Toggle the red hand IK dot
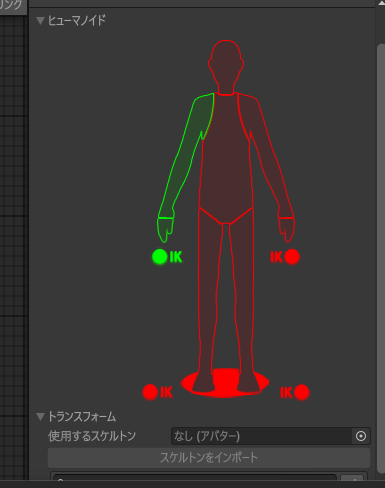The width and height of the screenshot is (385, 488). pos(292,257)
